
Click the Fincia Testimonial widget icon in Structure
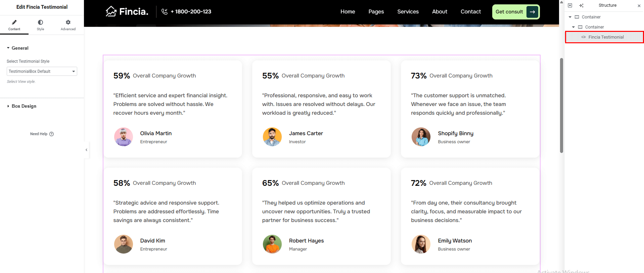pos(584,37)
